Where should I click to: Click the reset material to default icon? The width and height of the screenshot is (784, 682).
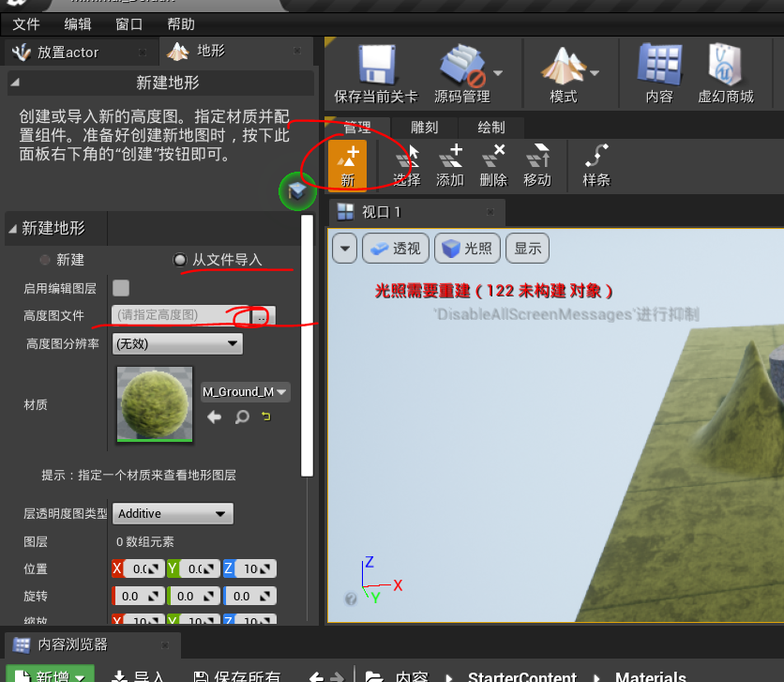pyautogui.click(x=266, y=416)
